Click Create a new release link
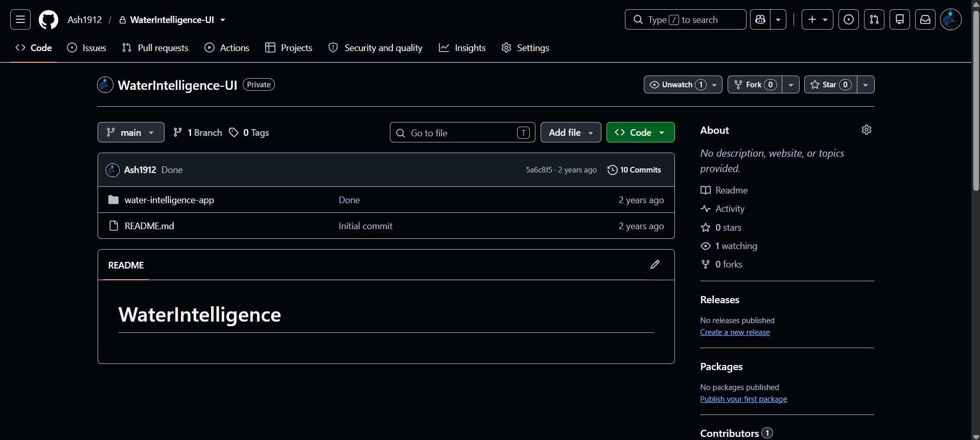The width and height of the screenshot is (980, 440). [735, 332]
